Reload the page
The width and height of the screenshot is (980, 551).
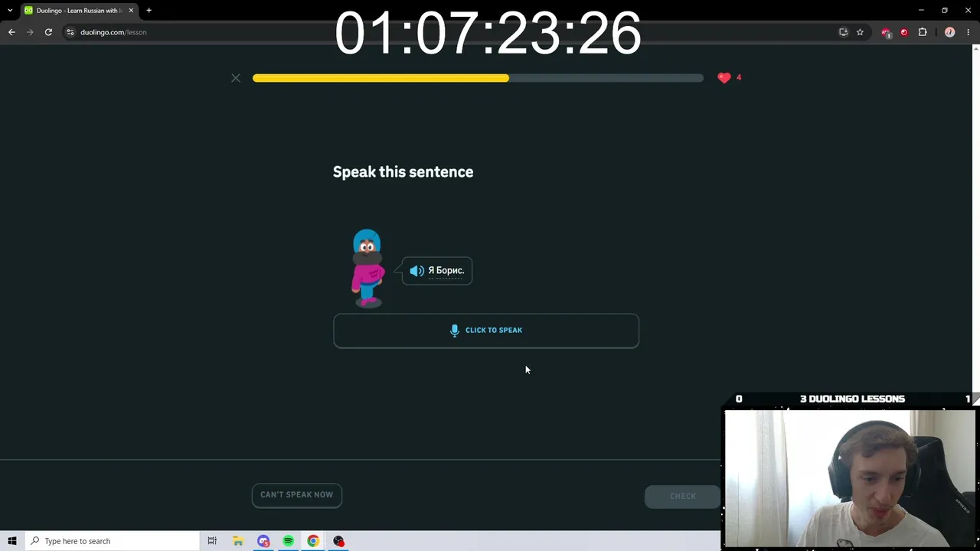point(48,32)
